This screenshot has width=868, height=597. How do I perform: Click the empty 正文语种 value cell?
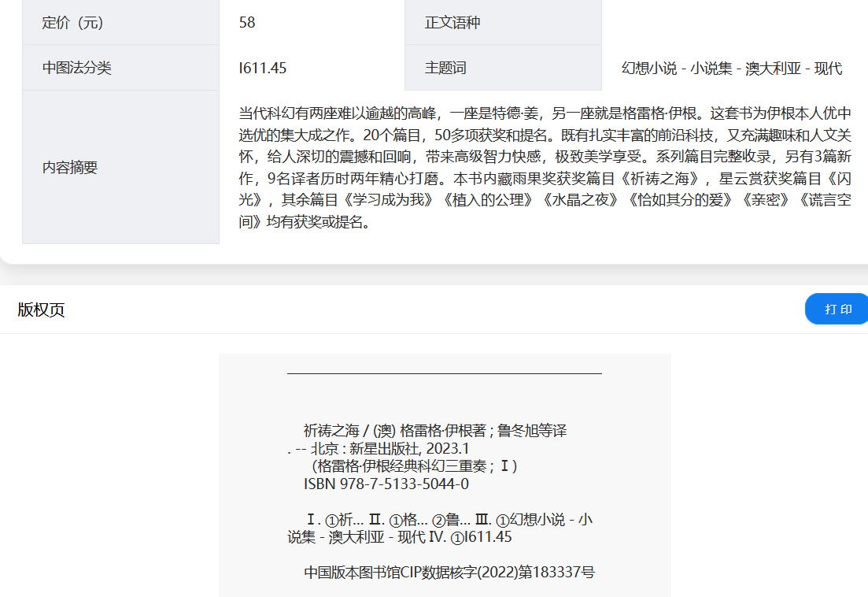tap(732, 23)
